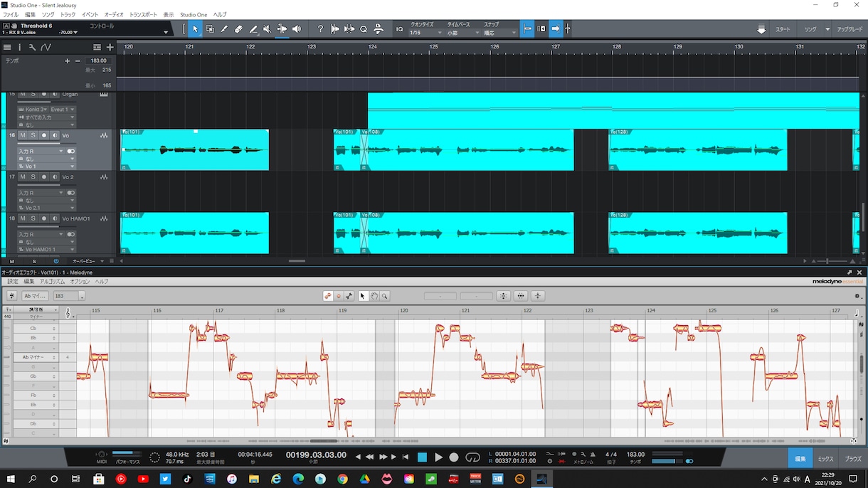Open the track list icon

[x=7, y=47]
